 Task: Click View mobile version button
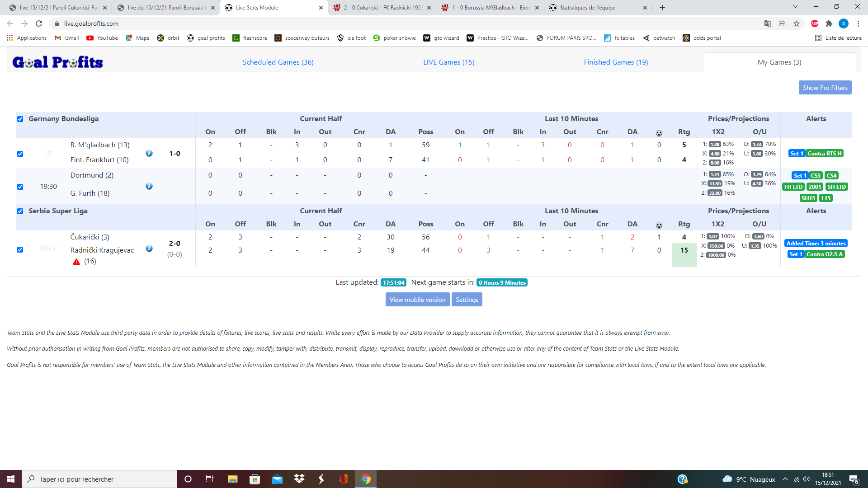click(417, 300)
